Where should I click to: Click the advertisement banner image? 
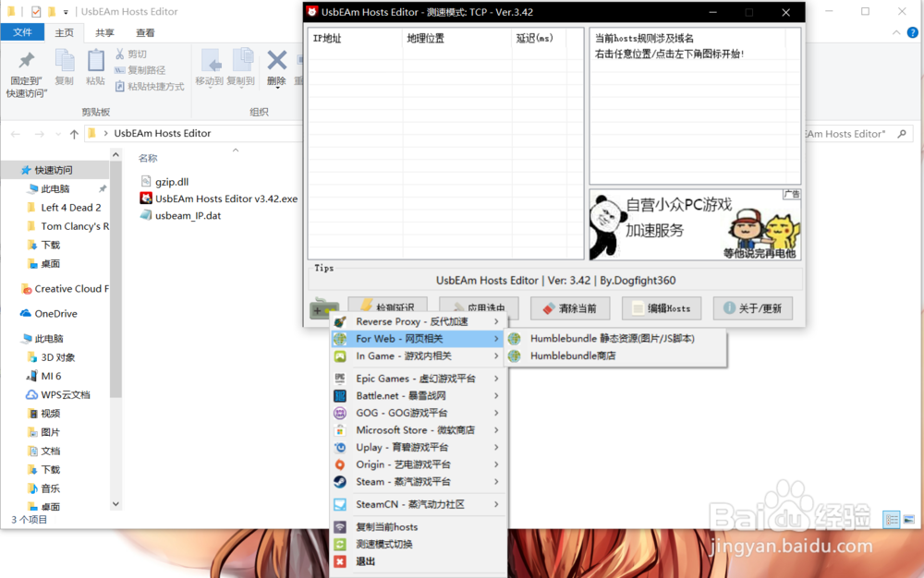(x=695, y=225)
